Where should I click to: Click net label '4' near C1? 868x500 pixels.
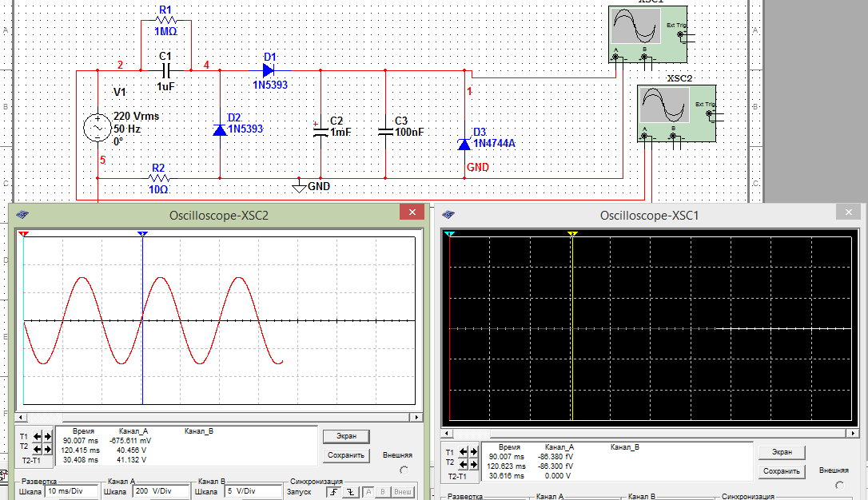206,65
